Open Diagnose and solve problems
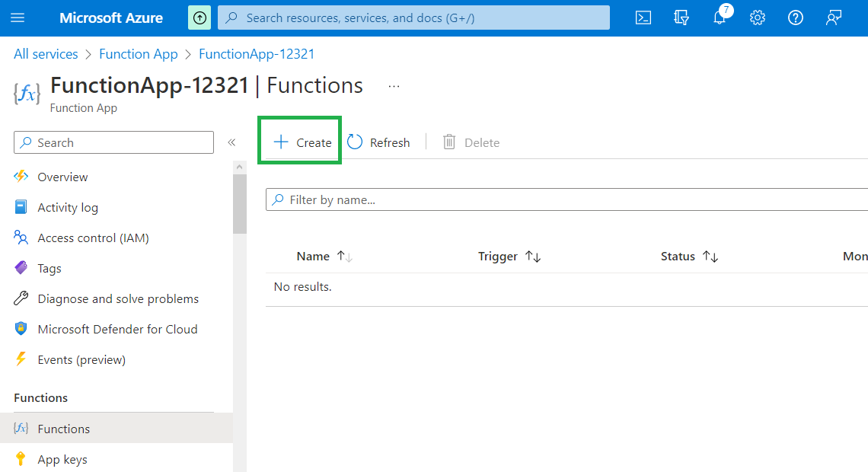The width and height of the screenshot is (868, 472). point(116,298)
